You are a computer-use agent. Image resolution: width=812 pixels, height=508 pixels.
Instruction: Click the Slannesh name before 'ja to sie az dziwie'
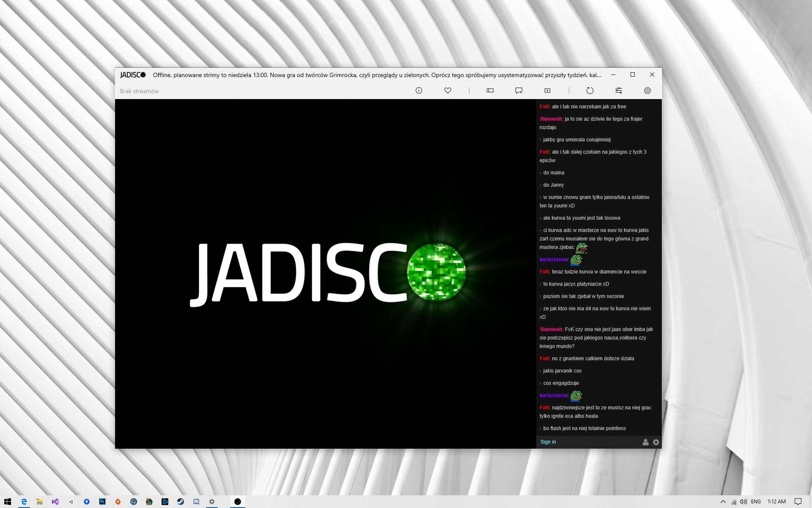[x=551, y=119]
